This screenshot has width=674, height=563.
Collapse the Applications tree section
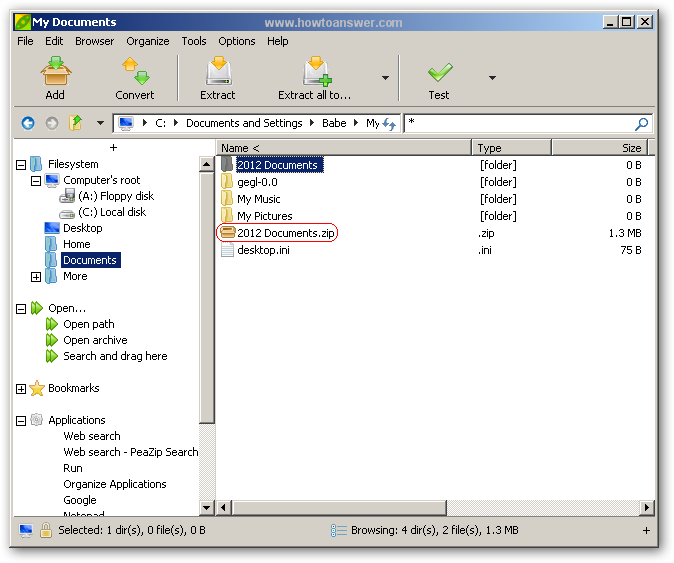(x=21, y=421)
